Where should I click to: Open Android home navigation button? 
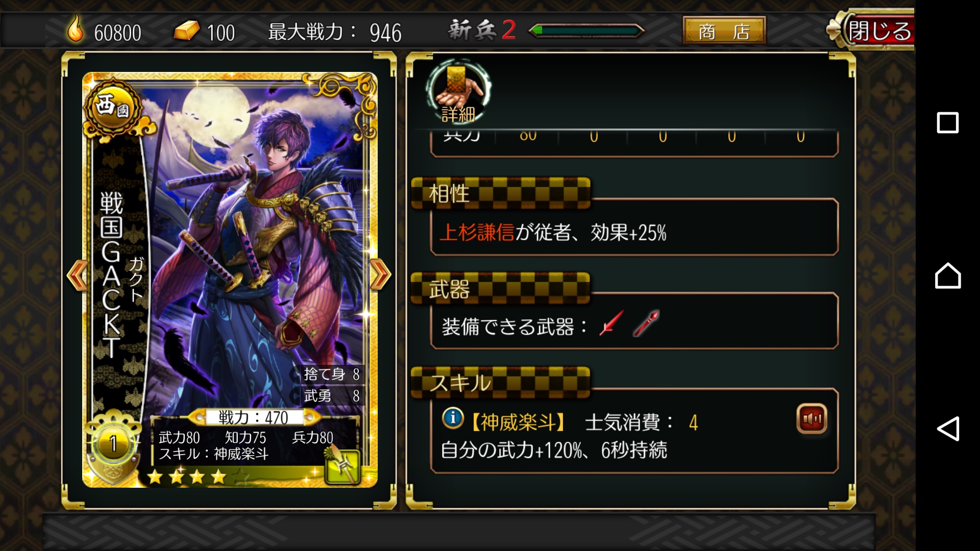coord(948,275)
